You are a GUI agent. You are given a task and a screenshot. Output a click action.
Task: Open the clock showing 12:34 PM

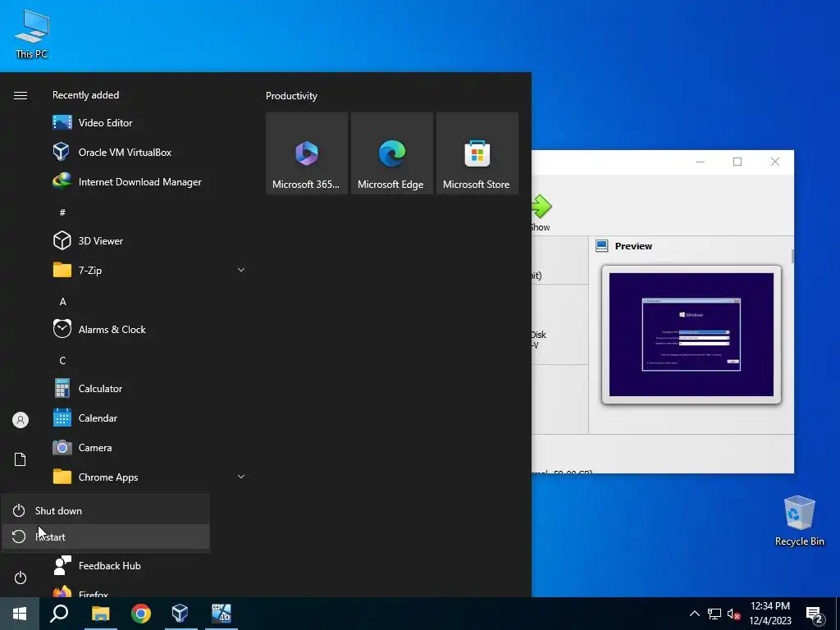click(x=769, y=614)
